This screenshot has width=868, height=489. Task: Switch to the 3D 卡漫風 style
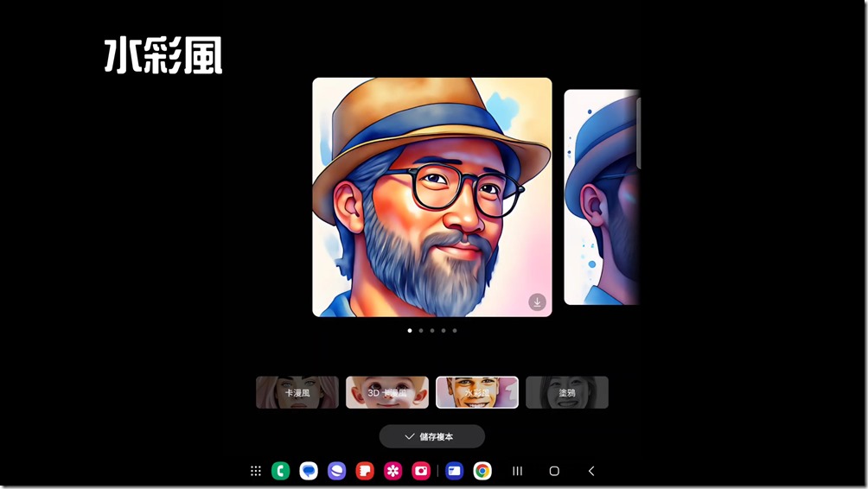tap(387, 392)
